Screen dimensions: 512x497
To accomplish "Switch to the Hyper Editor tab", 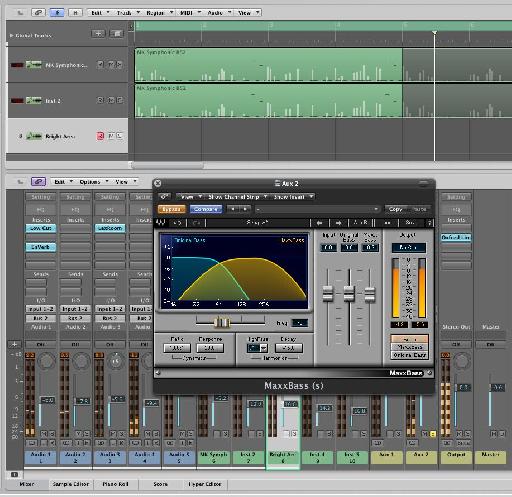I will (205, 484).
